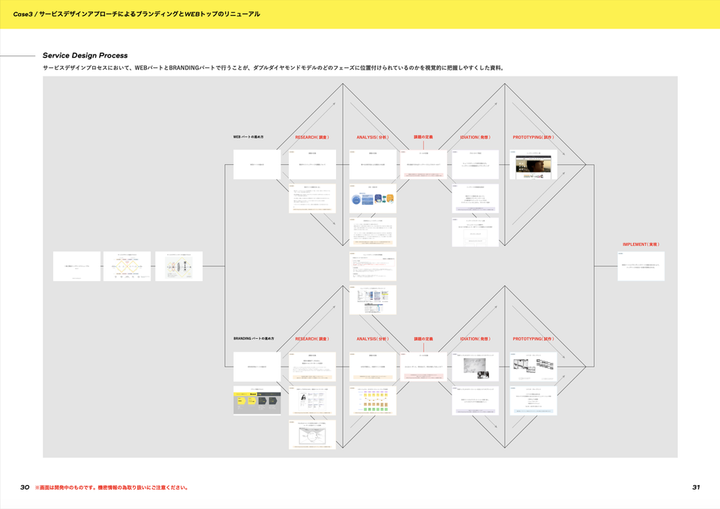Click the red confidentiality note in the footer

click(112, 487)
